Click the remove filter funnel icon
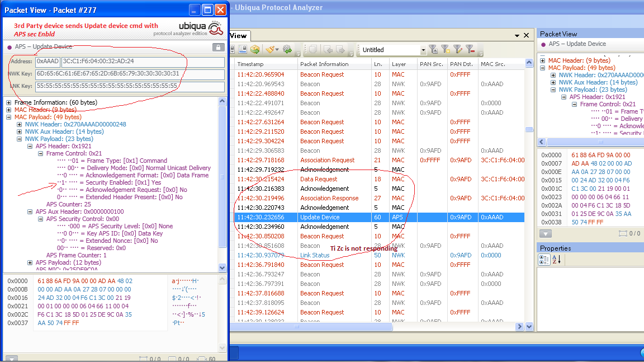Screen dimensions: 644x362 pyautogui.click(x=471, y=50)
